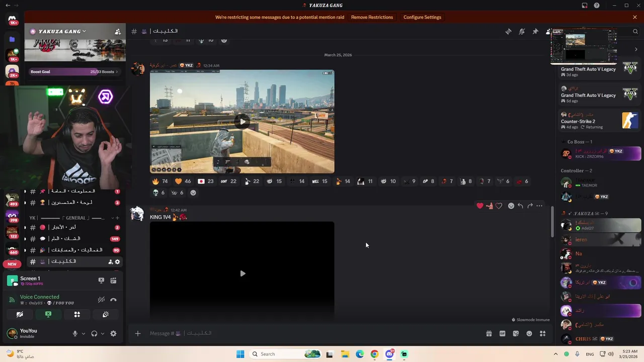Toggle the orange heart reaction 46
The width and height of the screenshot is (644, 362).
click(x=183, y=181)
